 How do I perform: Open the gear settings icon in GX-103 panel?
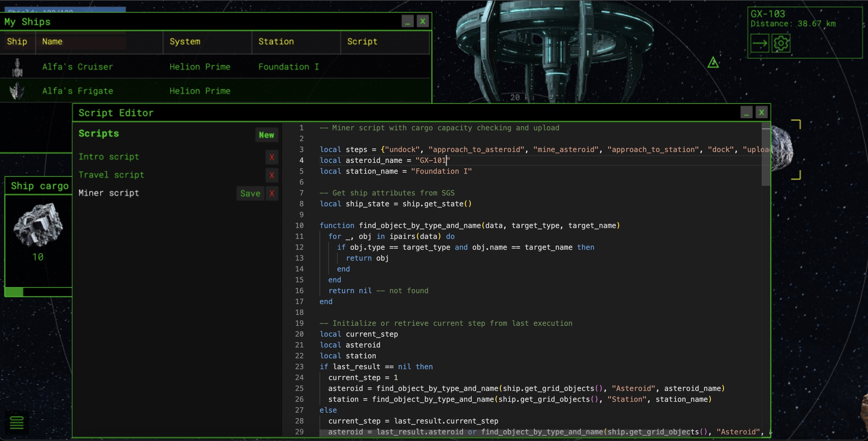point(782,43)
